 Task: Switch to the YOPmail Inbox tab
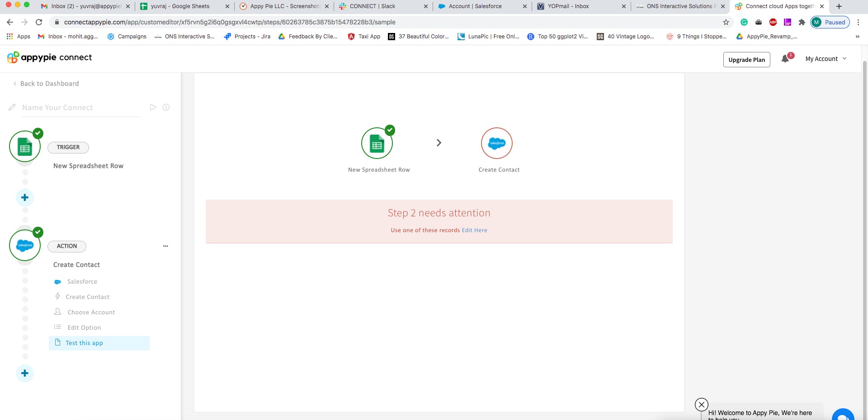(x=581, y=6)
